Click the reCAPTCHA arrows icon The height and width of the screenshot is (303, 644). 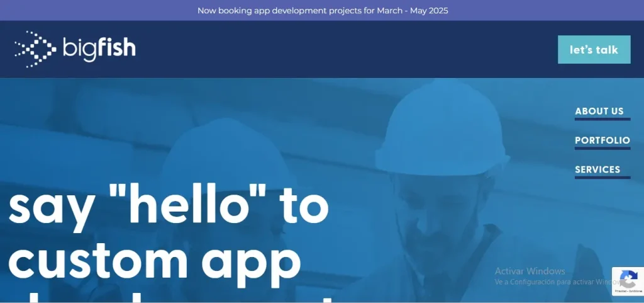pyautogui.click(x=628, y=279)
